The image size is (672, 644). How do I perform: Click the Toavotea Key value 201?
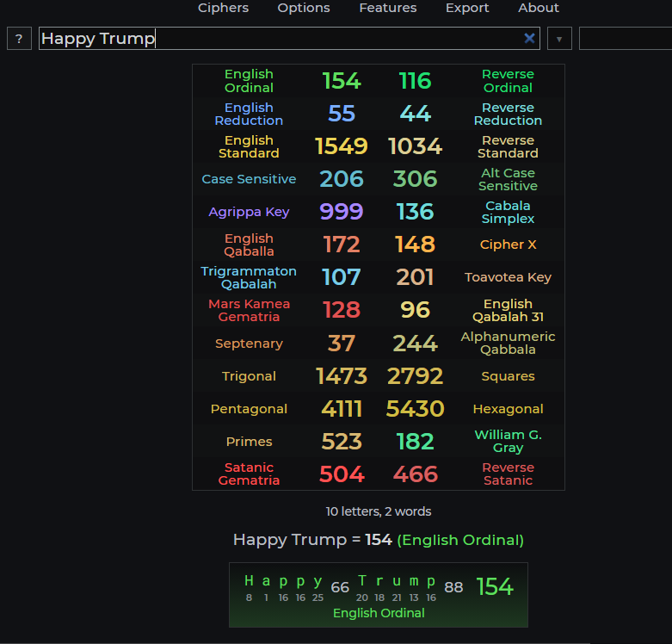coord(415,277)
